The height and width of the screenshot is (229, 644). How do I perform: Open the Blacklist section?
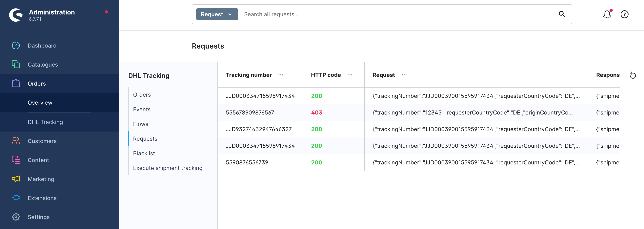click(x=144, y=153)
